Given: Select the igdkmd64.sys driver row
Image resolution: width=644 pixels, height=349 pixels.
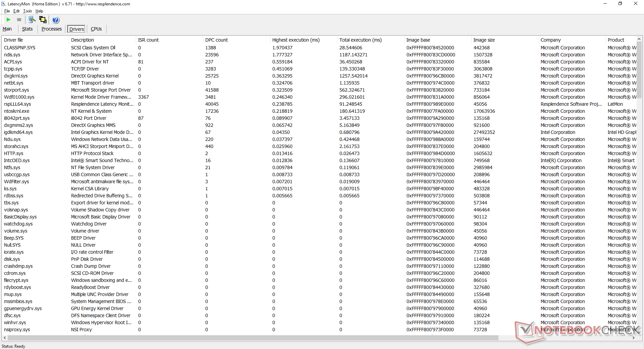Looking at the screenshot, I should tap(319, 132).
